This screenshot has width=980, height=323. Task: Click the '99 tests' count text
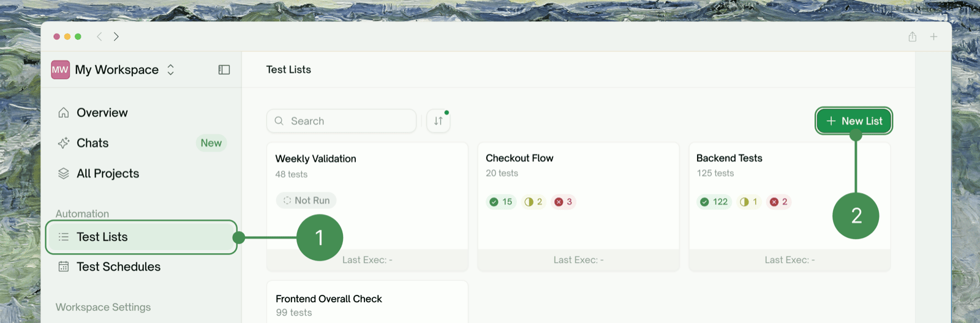pyautogui.click(x=294, y=313)
